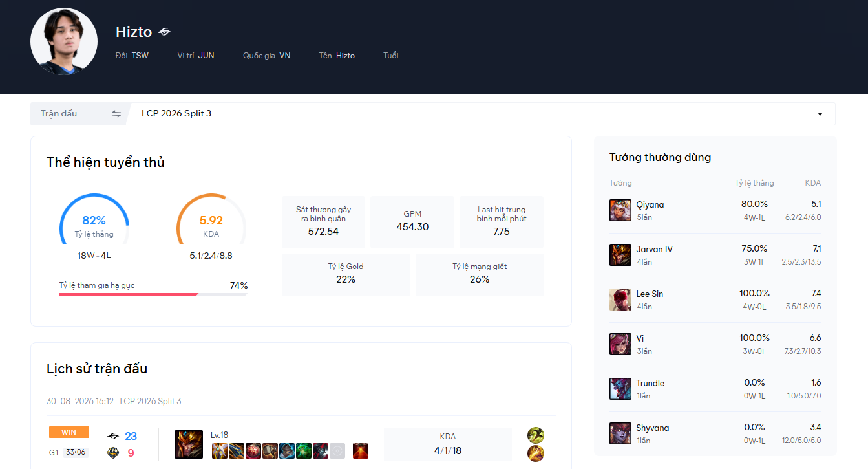
Task: Click Qiyana's 80.0% win rate value
Action: (x=754, y=204)
